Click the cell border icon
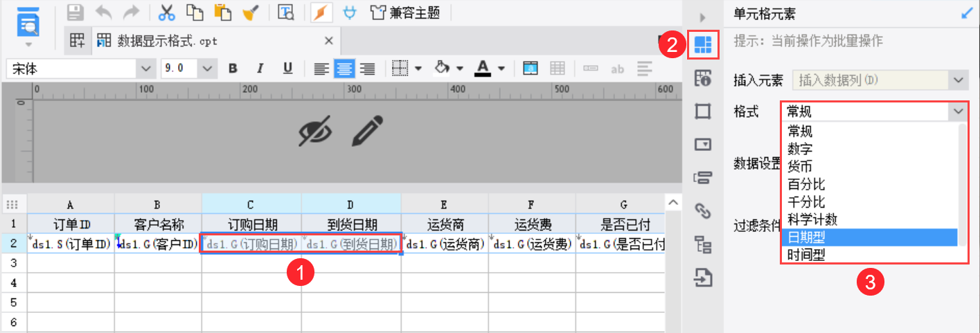 [x=400, y=69]
